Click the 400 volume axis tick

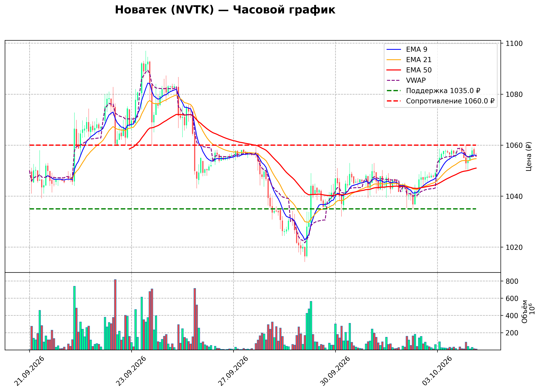[x=512, y=316]
